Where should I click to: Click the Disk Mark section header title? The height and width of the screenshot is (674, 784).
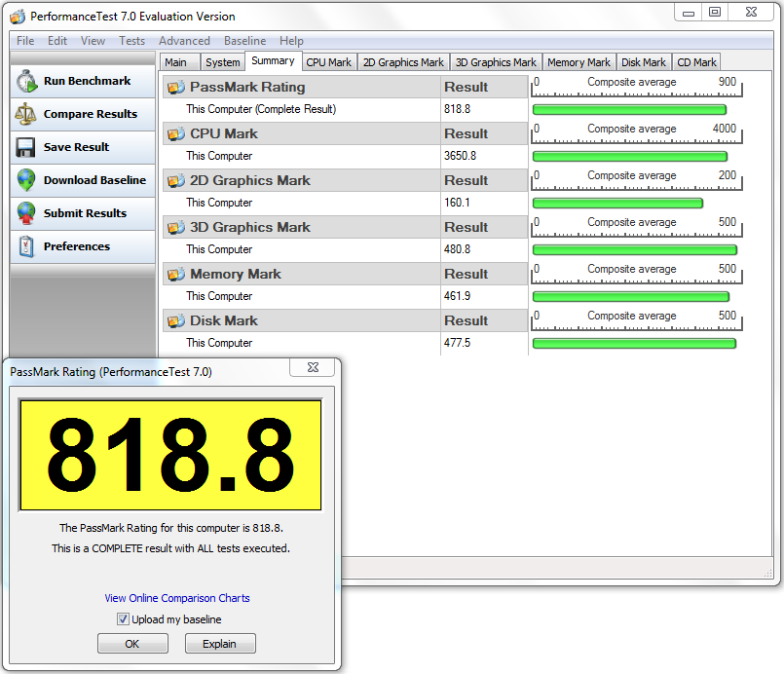(x=223, y=321)
